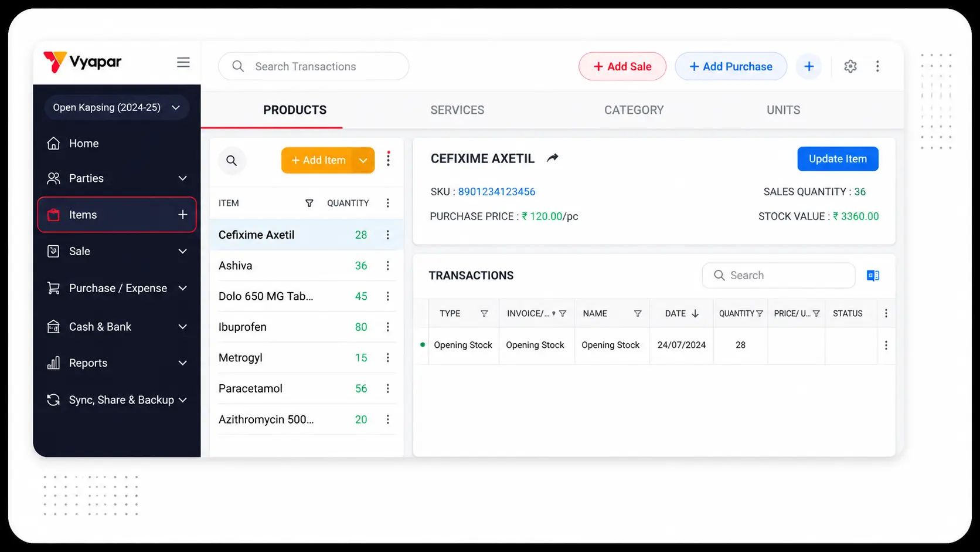
Task: Click the blue round plus button
Action: (809, 66)
